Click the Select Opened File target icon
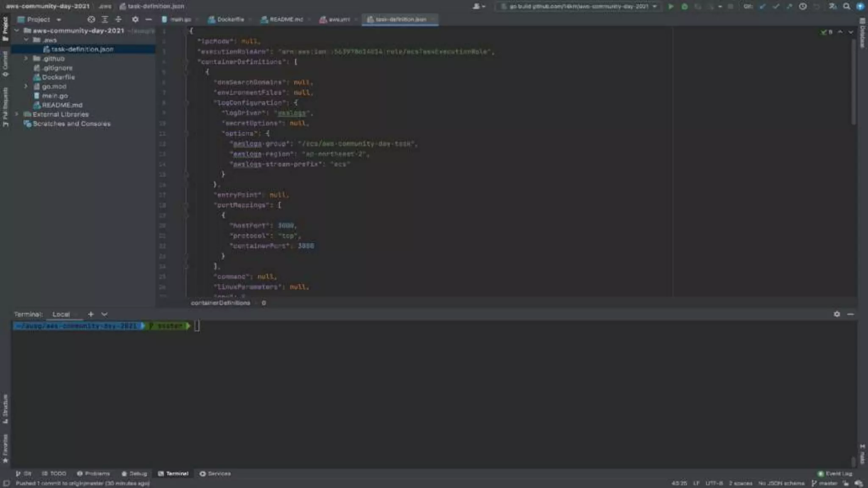The width and height of the screenshot is (868, 488). click(91, 19)
